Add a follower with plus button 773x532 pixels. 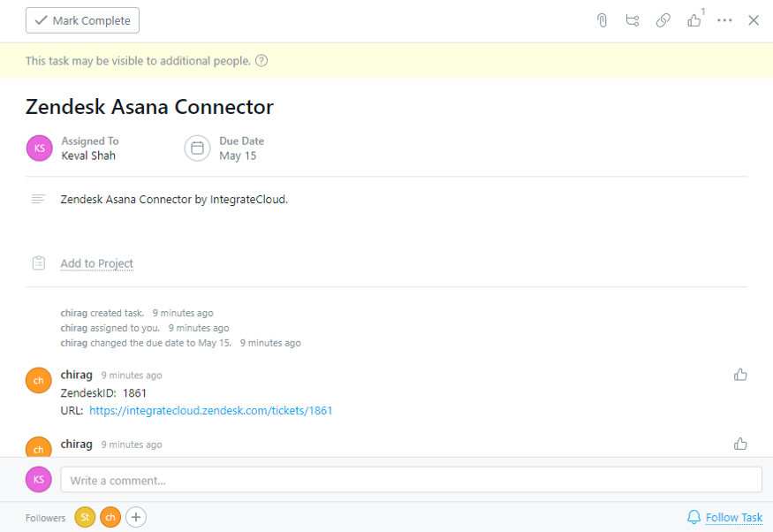pyautogui.click(x=136, y=517)
